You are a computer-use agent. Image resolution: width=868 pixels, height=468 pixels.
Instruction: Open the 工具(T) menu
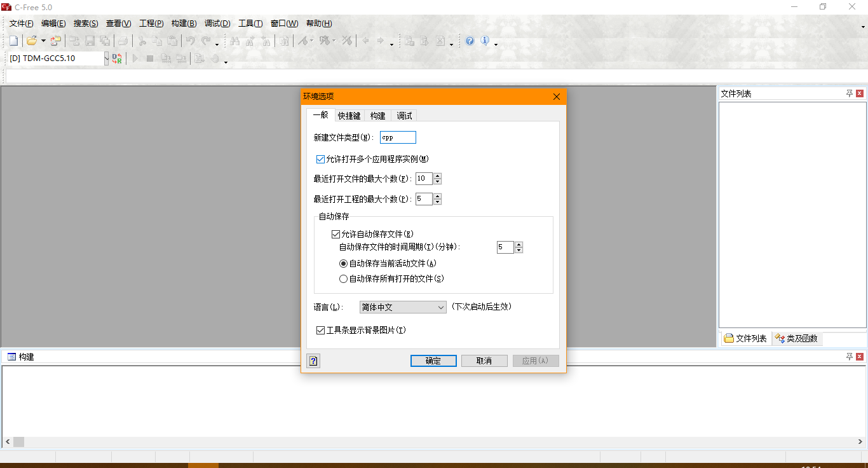(x=250, y=24)
